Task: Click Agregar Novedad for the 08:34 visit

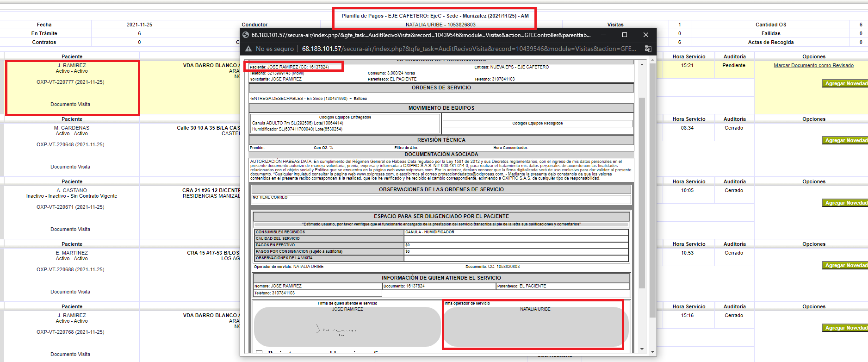Action: coord(845,140)
